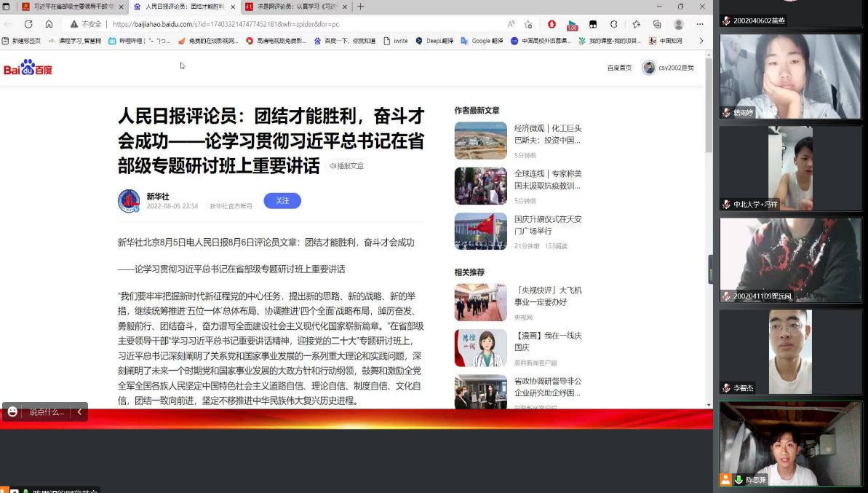Open iwrite bookmark
868x493 pixels.
tap(396, 41)
